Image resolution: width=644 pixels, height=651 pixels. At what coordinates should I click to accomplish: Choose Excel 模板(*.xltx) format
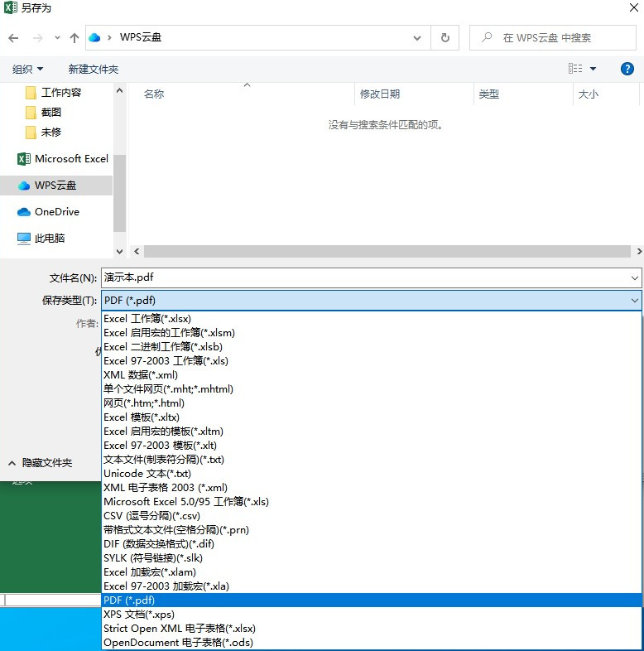coord(372,417)
